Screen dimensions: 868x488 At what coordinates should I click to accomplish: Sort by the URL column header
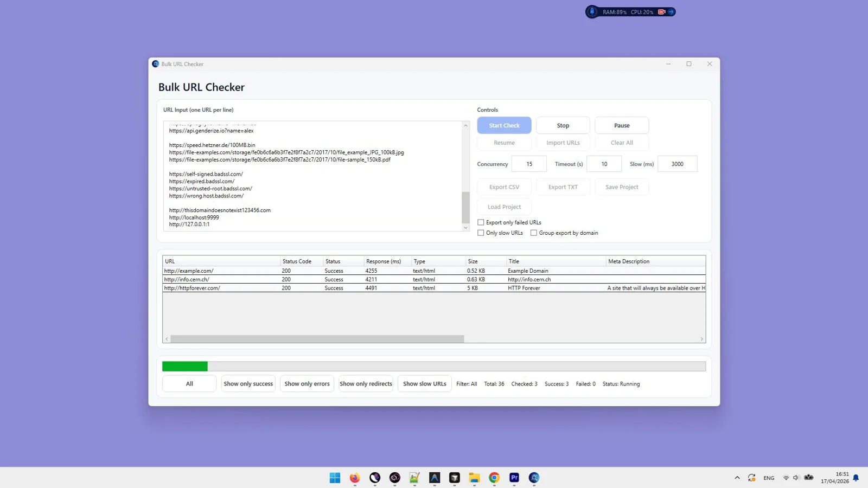pos(221,261)
